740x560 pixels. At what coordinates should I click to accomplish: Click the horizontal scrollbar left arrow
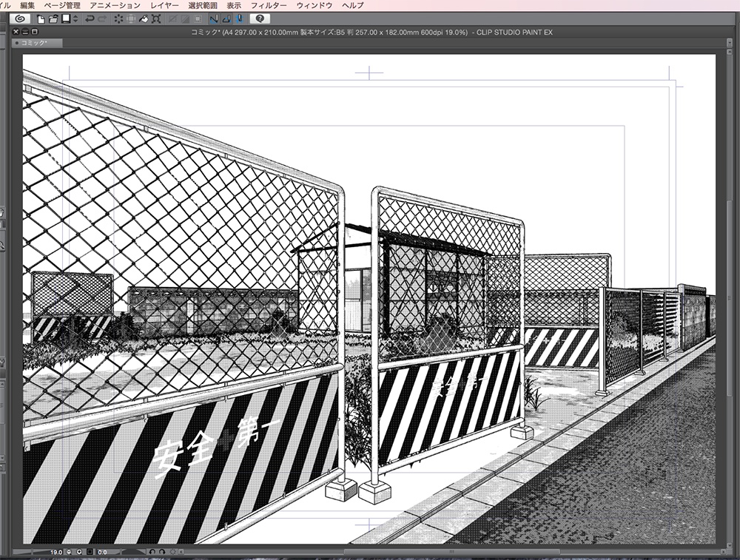(x=181, y=552)
